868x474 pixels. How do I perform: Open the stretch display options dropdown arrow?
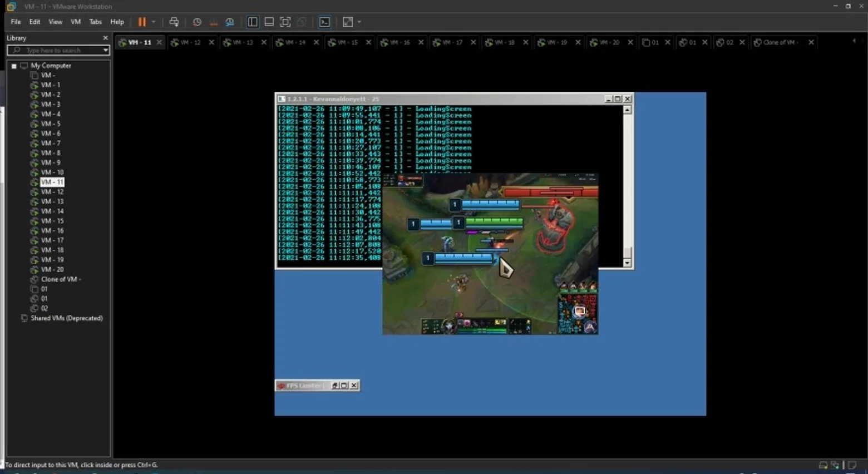tap(359, 22)
